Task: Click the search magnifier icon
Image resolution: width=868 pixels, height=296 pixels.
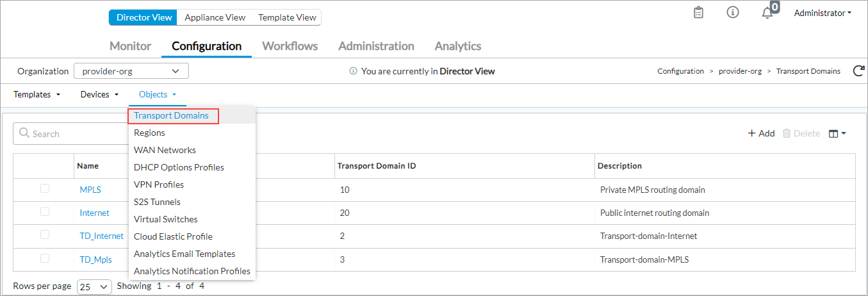Action: [x=24, y=133]
